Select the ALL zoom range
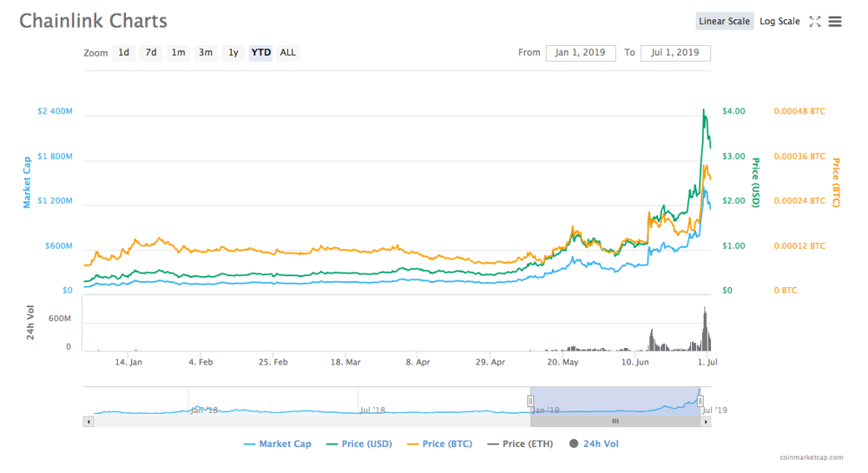Screen dimensions: 868x473 coord(288,53)
